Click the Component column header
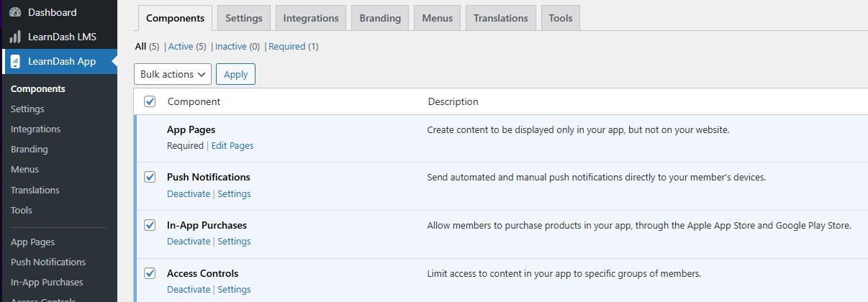The image size is (868, 302). click(x=194, y=101)
